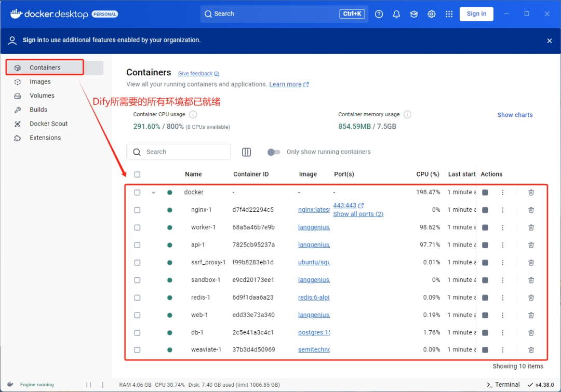Tick the select-all checkbox in table header

[137, 174]
